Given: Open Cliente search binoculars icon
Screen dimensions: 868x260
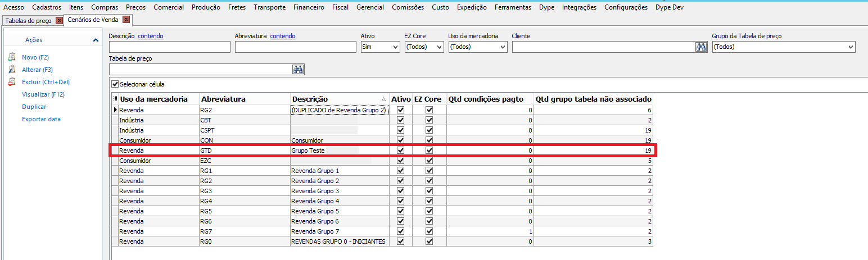Looking at the screenshot, I should tap(701, 47).
